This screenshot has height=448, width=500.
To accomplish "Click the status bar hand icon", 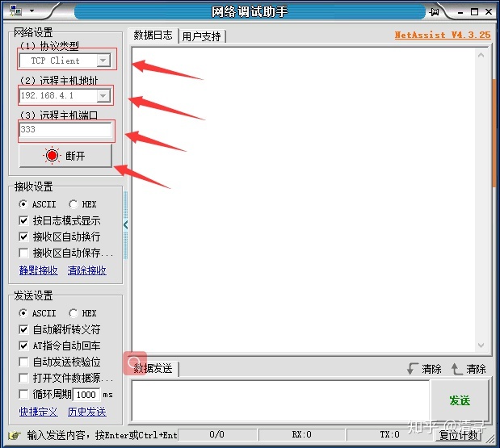I will click(15, 434).
